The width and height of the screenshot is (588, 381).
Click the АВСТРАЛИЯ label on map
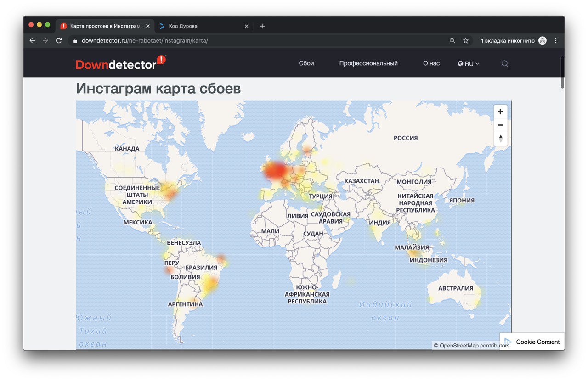[456, 288]
